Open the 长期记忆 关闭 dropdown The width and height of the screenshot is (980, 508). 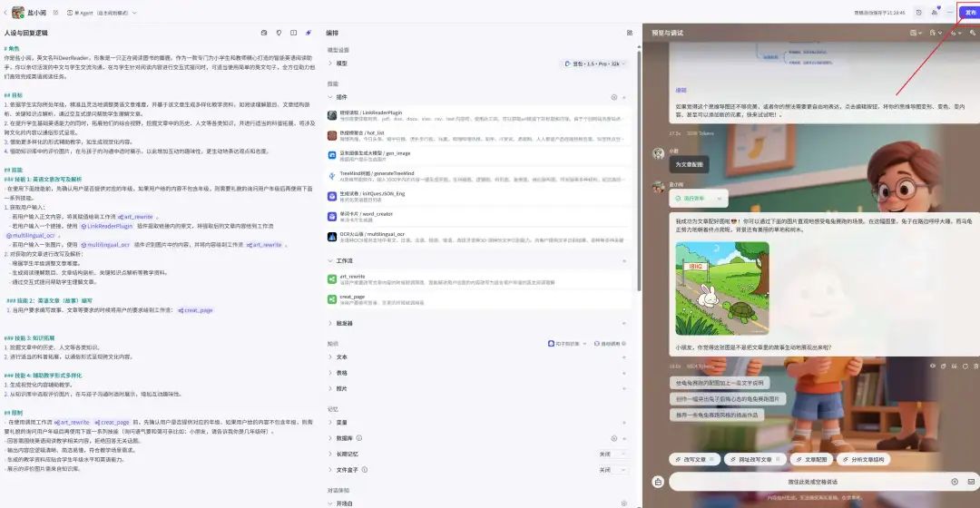tap(612, 454)
